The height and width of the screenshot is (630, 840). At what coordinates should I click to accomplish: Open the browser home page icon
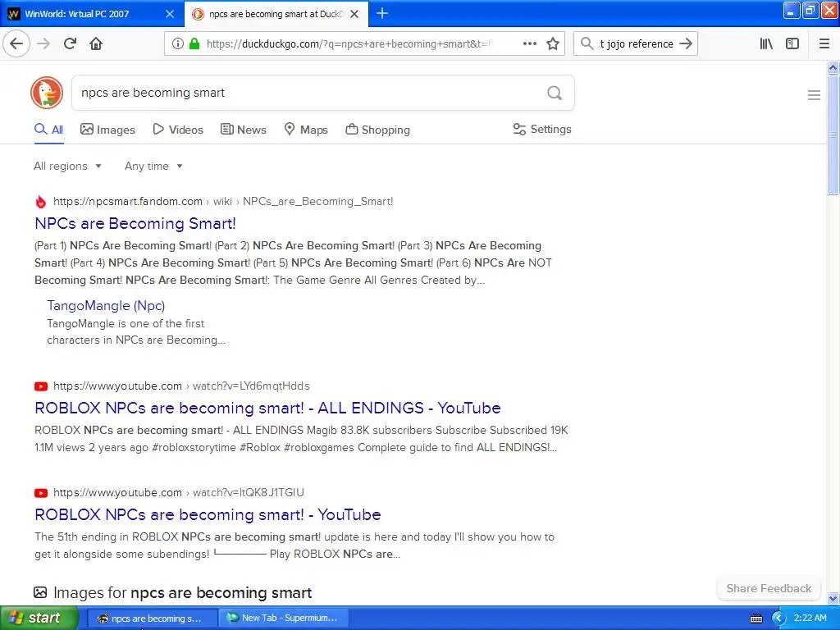96,43
